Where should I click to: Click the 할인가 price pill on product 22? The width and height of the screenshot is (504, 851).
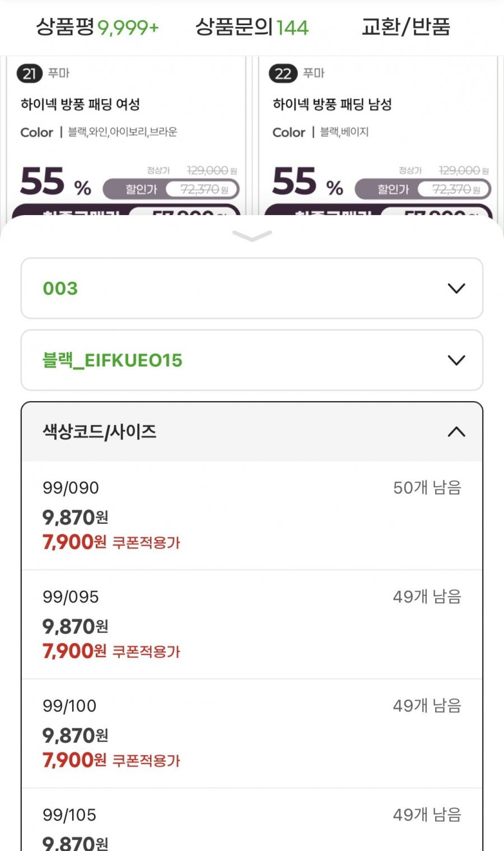[423, 189]
